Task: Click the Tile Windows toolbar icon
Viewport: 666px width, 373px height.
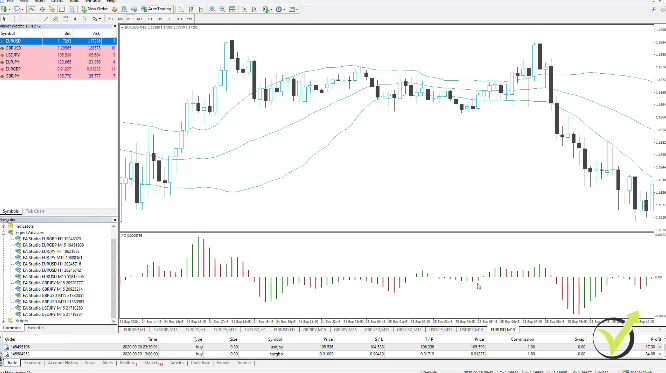Action: pos(232,9)
